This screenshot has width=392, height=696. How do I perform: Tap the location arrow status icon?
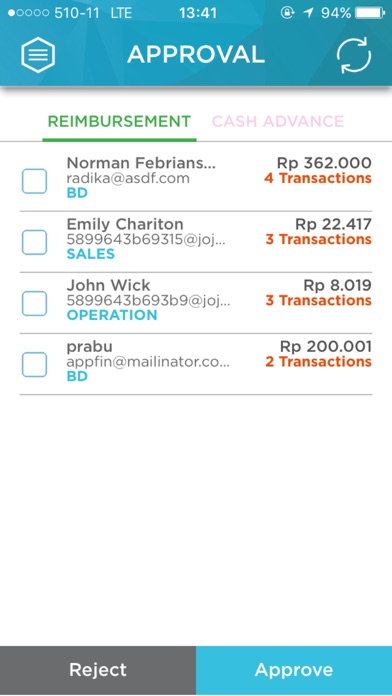click(x=308, y=13)
